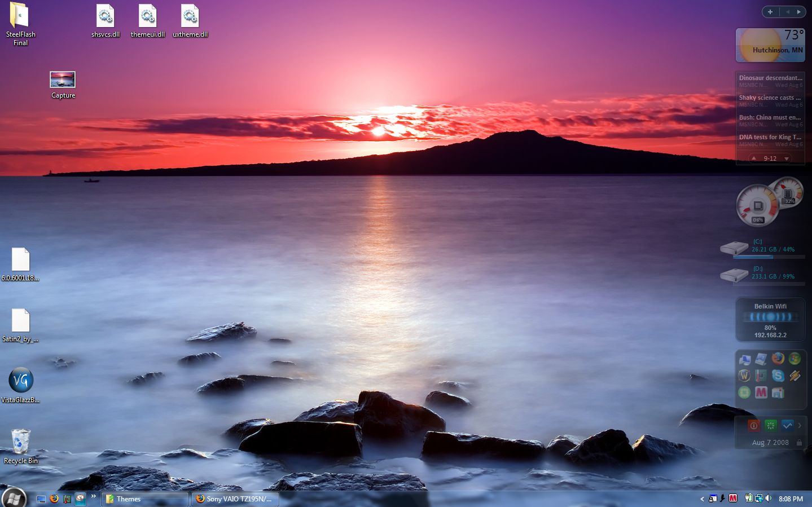This screenshot has width=812, height=507.
Task: Click the Windows Start orb
Action: 14,498
